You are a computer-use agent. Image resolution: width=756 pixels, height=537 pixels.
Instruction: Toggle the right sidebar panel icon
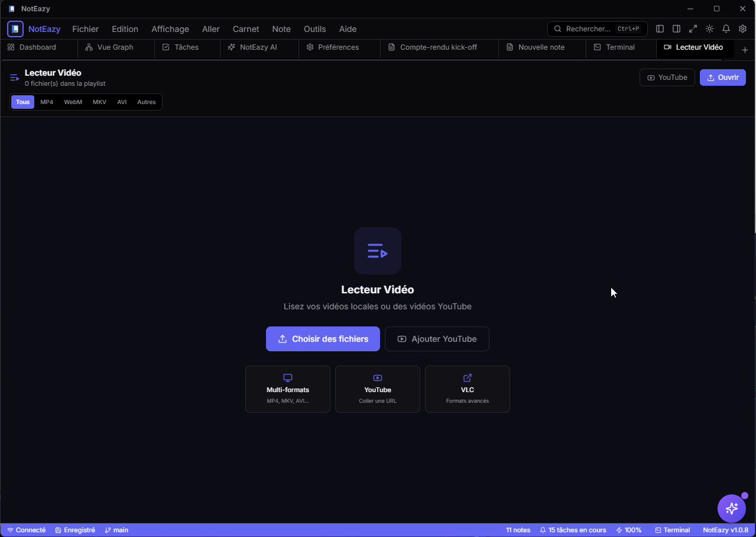pos(677,29)
